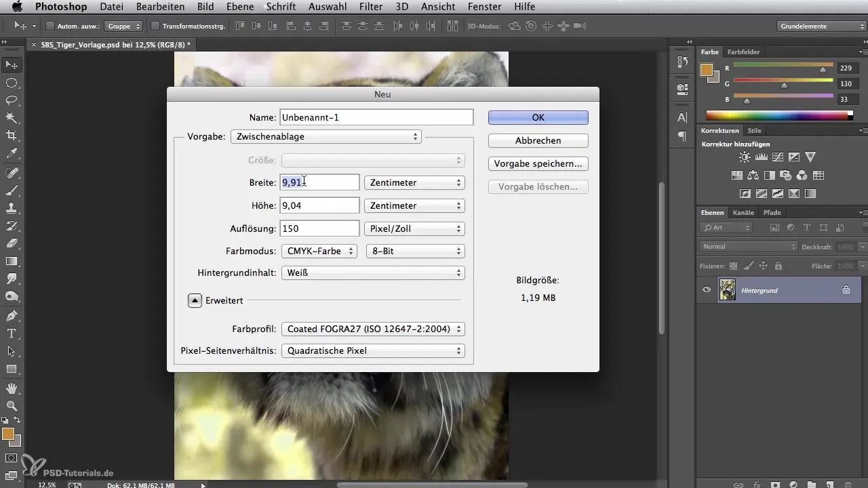Open the Höhe unit dropdown

(414, 205)
